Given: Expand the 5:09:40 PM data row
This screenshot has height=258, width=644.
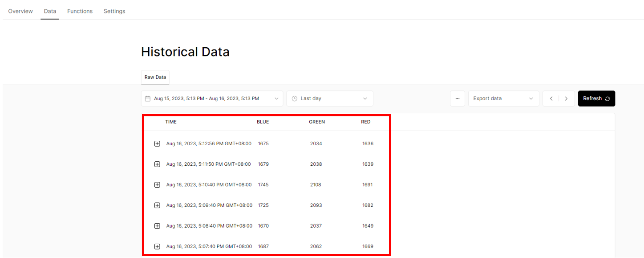Looking at the screenshot, I should 157,205.
